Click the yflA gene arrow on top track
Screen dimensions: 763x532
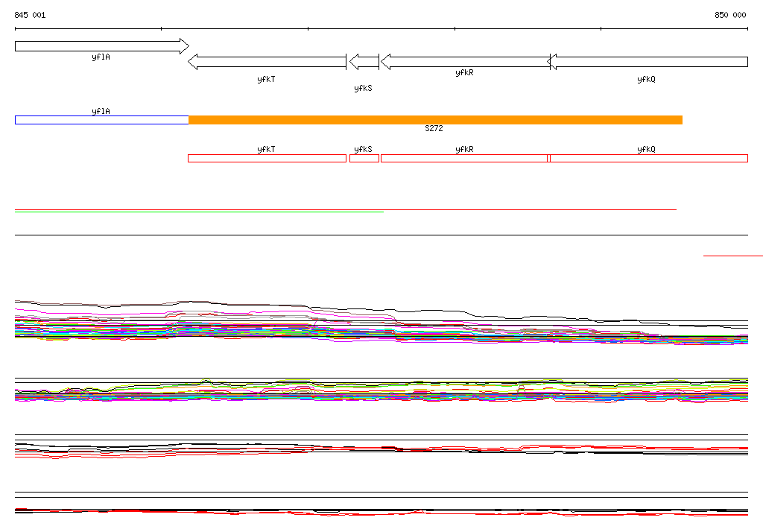101,46
